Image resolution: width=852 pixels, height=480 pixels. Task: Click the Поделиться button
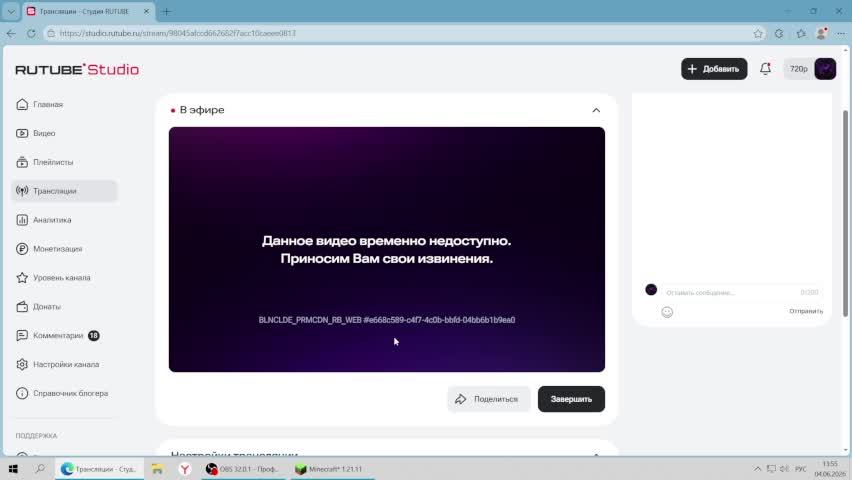(488, 399)
